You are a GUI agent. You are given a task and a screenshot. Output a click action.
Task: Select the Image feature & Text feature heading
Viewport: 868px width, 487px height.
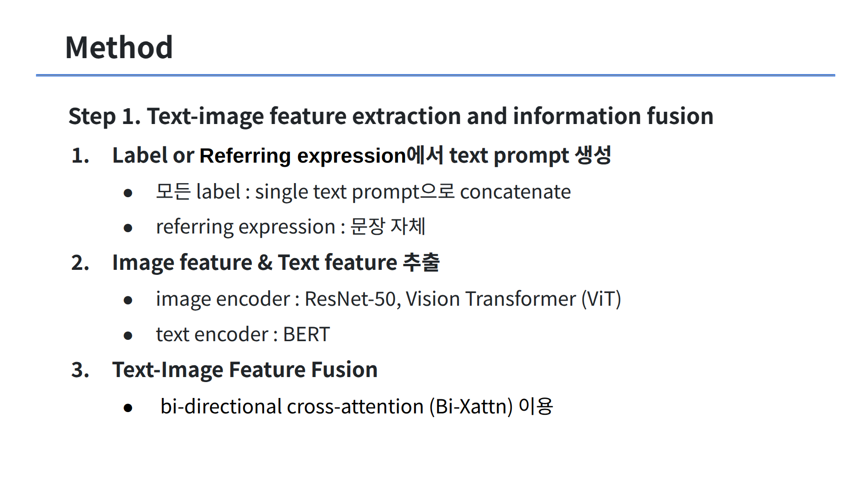point(275,263)
